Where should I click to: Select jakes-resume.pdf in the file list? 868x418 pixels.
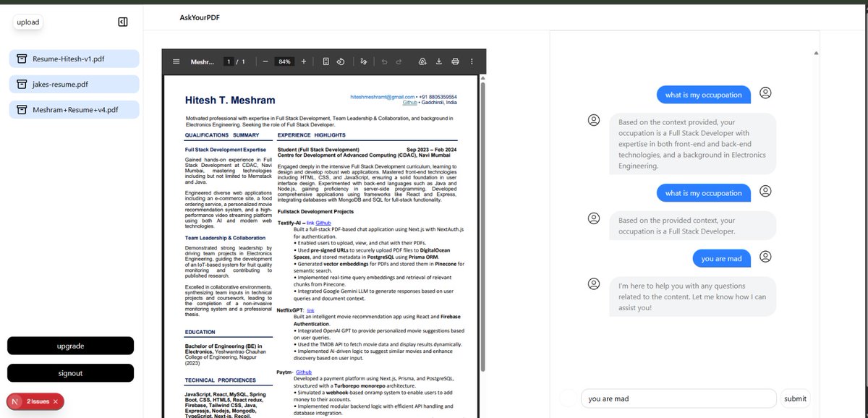[x=74, y=85]
